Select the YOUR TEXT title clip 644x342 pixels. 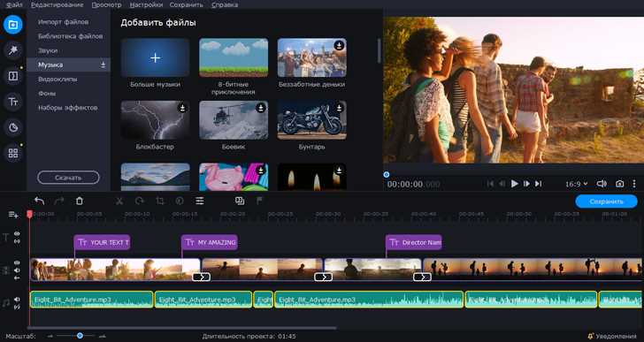coord(102,242)
